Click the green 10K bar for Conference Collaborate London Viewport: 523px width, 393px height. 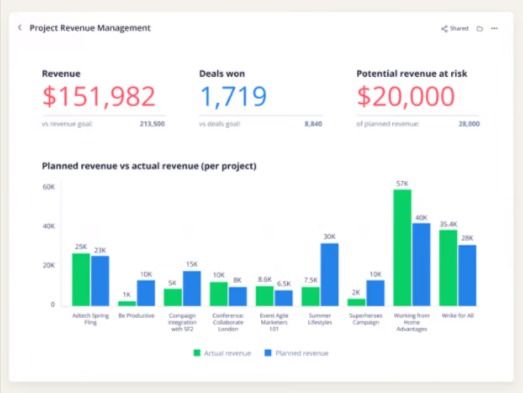pos(218,294)
